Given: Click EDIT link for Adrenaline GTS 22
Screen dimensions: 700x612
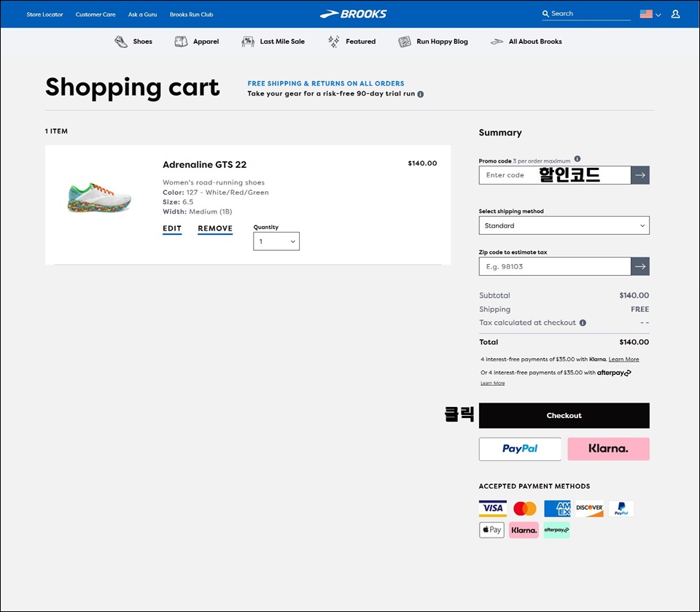Looking at the screenshot, I should click(x=172, y=229).
